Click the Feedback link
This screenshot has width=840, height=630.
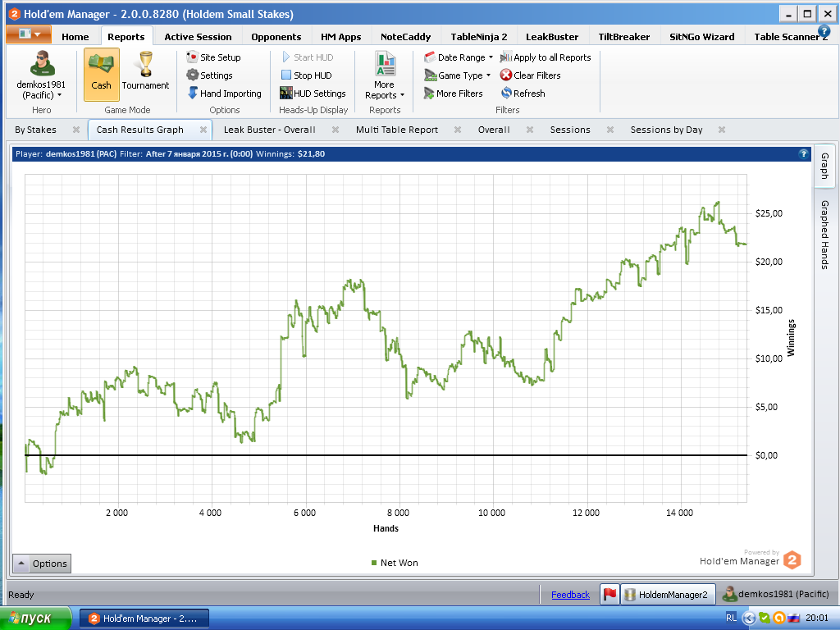coord(571,595)
